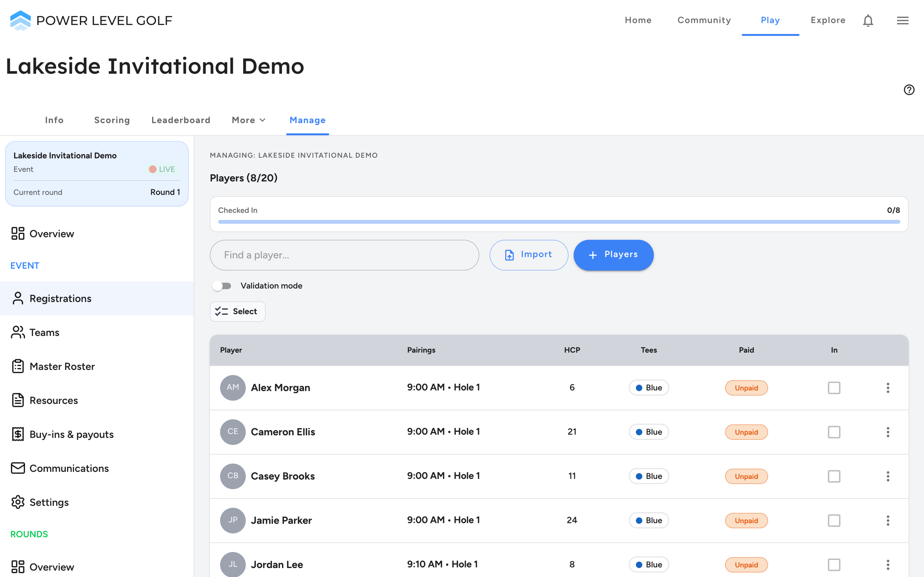924x577 pixels.
Task: Open Cameron Ellis row options menu
Action: click(x=888, y=432)
